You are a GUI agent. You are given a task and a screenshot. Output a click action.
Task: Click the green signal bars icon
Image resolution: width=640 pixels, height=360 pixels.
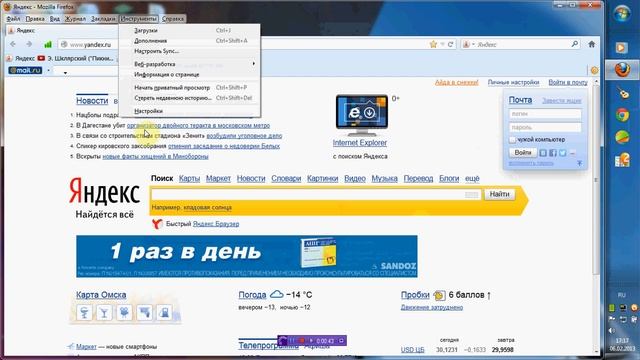[48, 44]
